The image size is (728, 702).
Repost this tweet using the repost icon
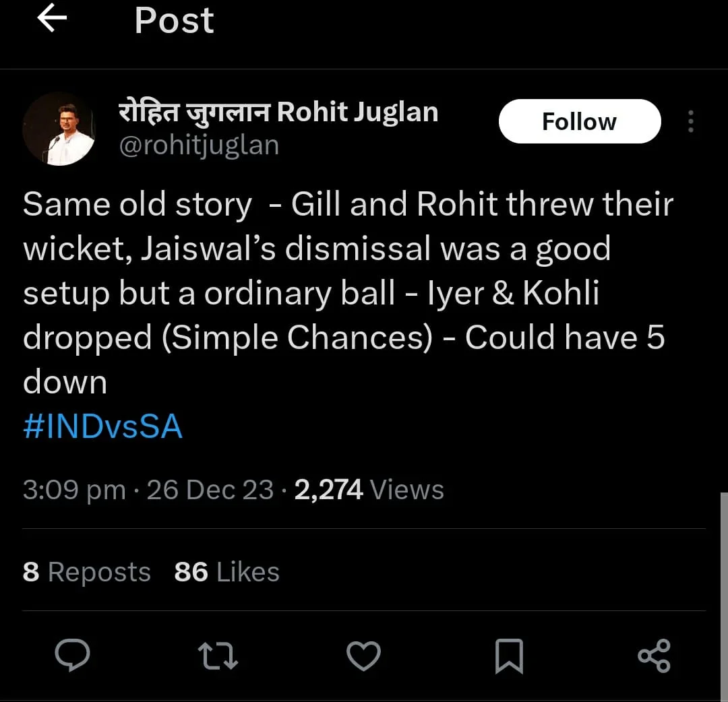tap(217, 656)
